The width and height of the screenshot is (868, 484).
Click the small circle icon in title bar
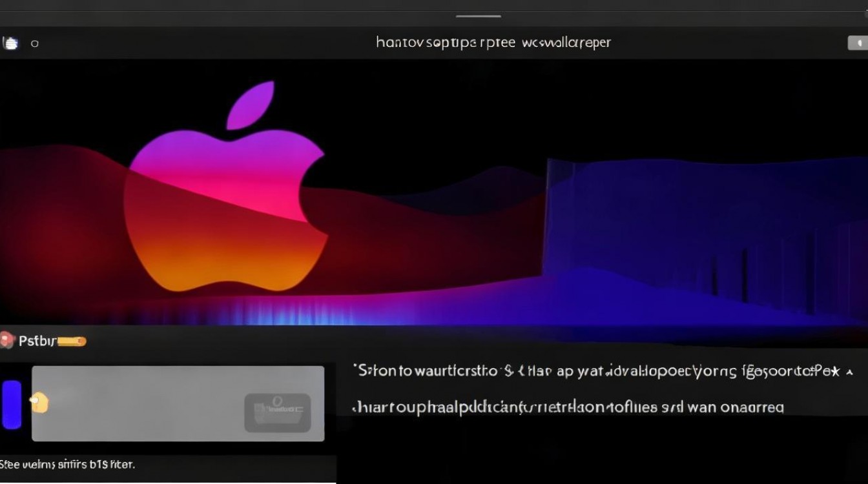(35, 44)
